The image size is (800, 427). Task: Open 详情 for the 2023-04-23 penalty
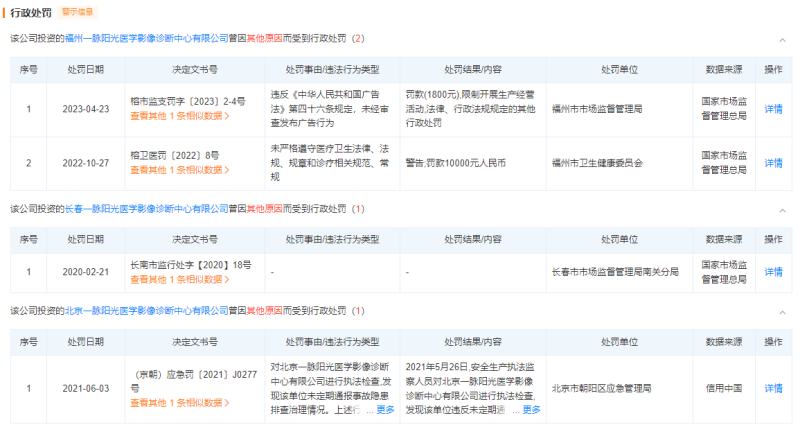pos(773,109)
